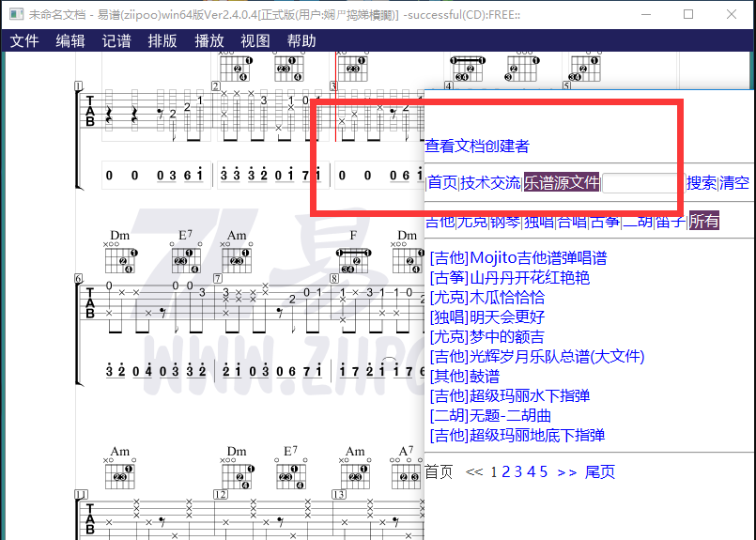Open [独唱]明天会更好
The height and width of the screenshot is (540, 756).
(x=487, y=317)
